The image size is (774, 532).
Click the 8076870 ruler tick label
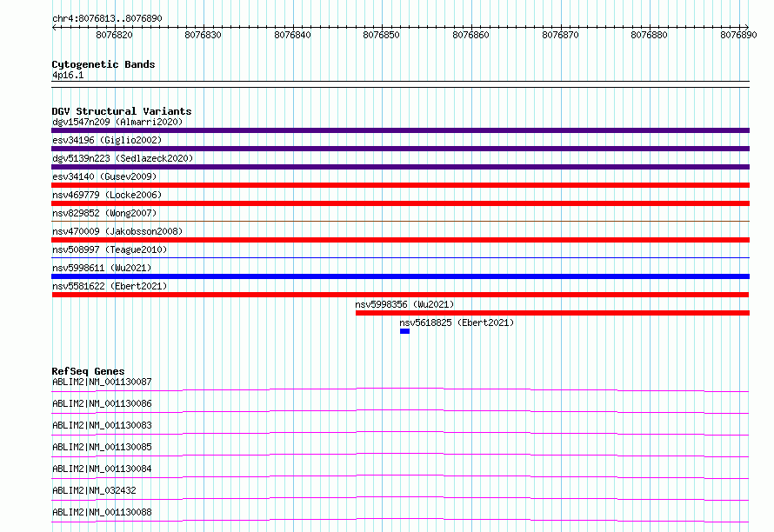(560, 35)
